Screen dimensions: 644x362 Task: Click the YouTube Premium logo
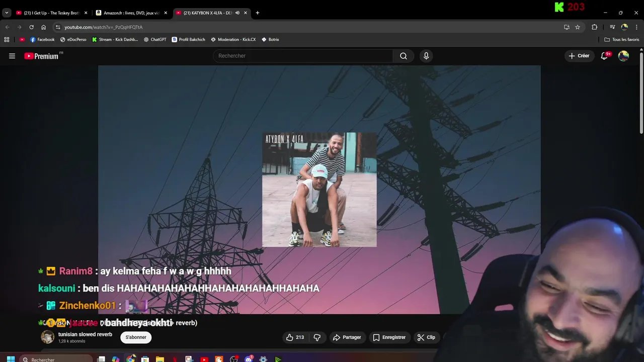(41, 56)
